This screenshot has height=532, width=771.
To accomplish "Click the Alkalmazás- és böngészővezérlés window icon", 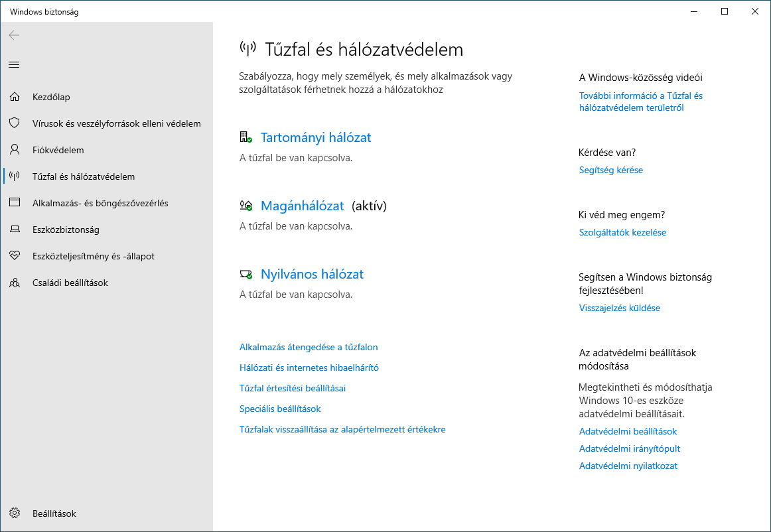I will point(15,202).
